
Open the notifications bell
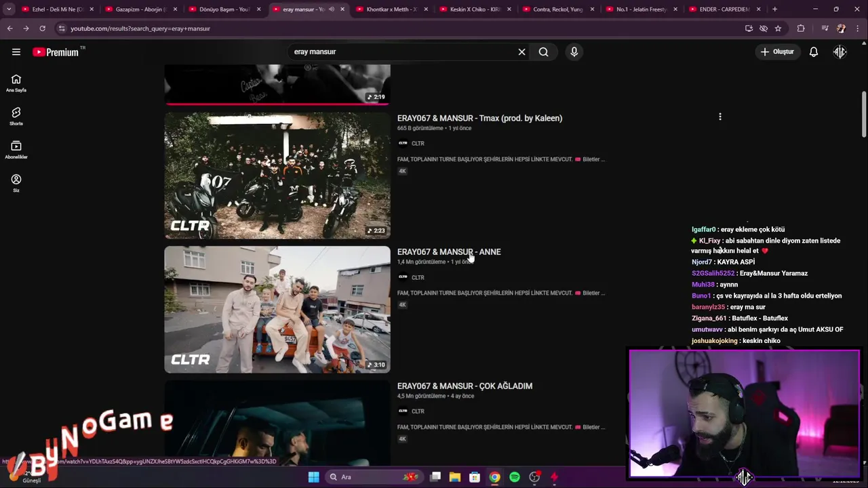[814, 52]
